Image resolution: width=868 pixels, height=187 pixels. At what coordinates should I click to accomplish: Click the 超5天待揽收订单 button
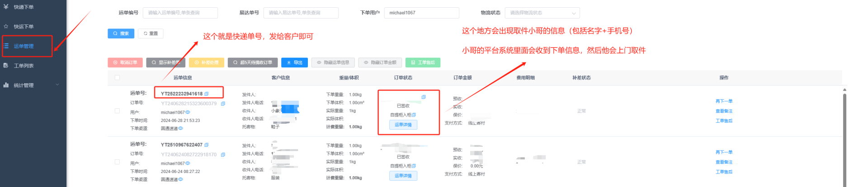tap(253, 63)
